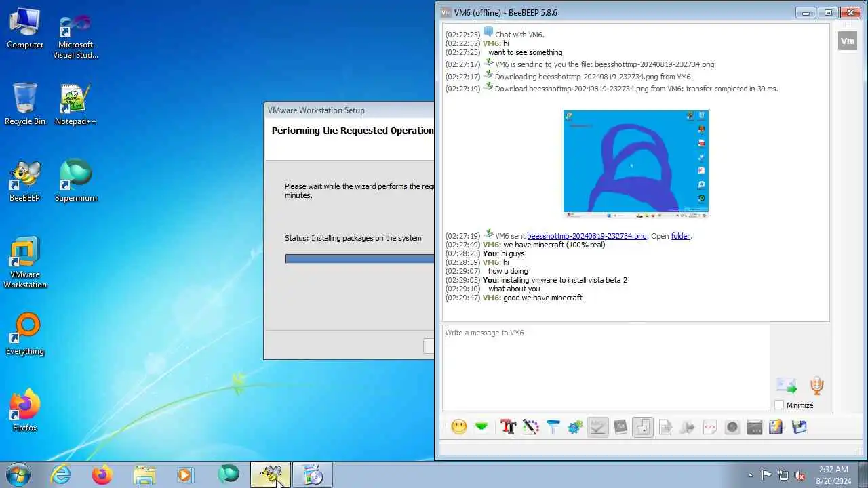This screenshot has width=868, height=488.
Task: Click the 'we have minecraft (100% real)' message
Action: (x=554, y=245)
